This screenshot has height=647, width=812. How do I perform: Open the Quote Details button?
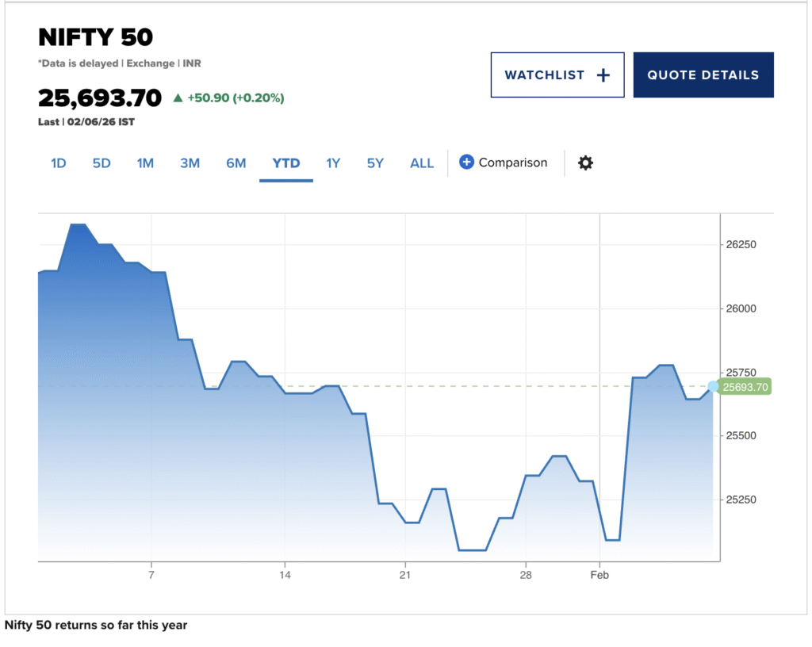click(x=703, y=75)
